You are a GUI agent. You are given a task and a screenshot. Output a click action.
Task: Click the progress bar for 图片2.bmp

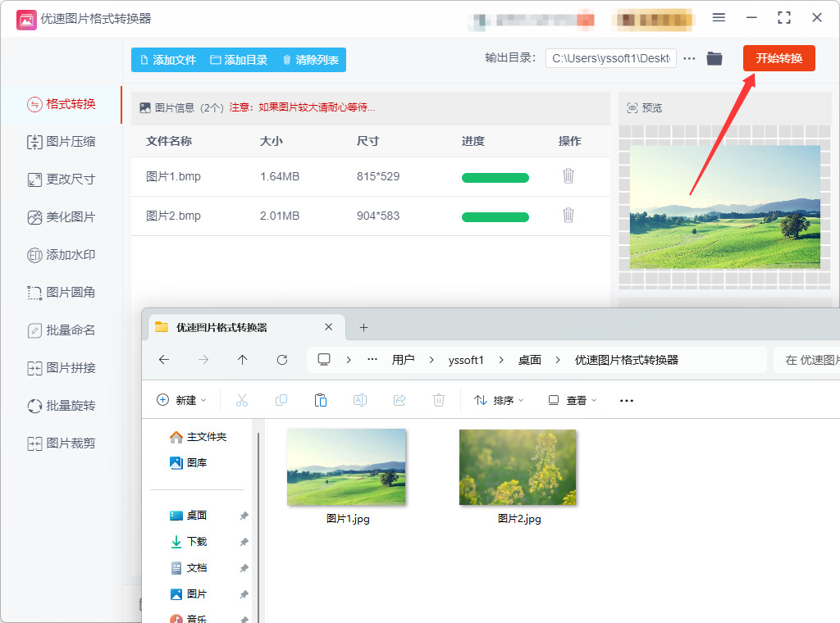[495, 216]
